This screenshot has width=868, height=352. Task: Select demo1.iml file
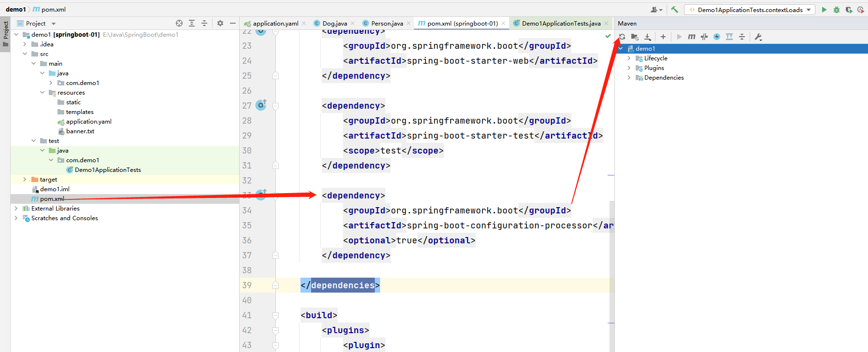coord(55,189)
